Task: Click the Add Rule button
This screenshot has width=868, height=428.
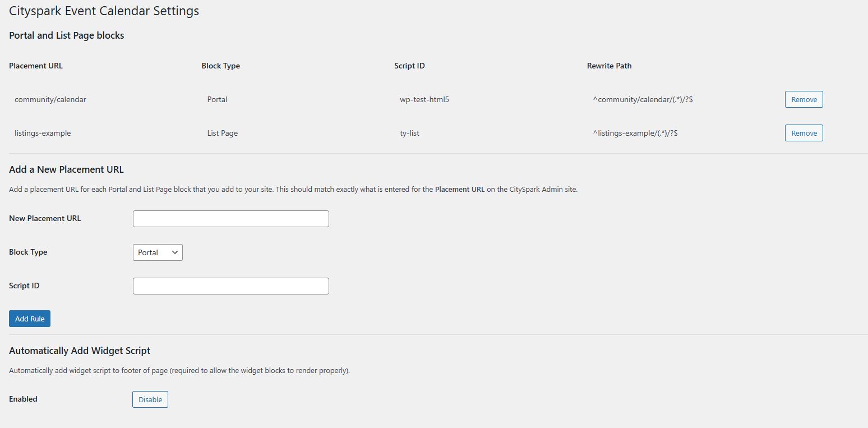Action: pos(30,319)
